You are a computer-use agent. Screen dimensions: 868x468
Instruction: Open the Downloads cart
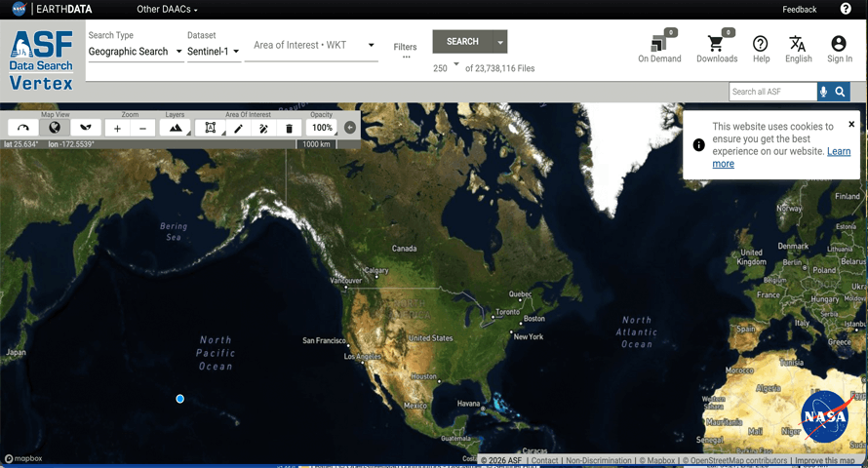pyautogui.click(x=717, y=46)
